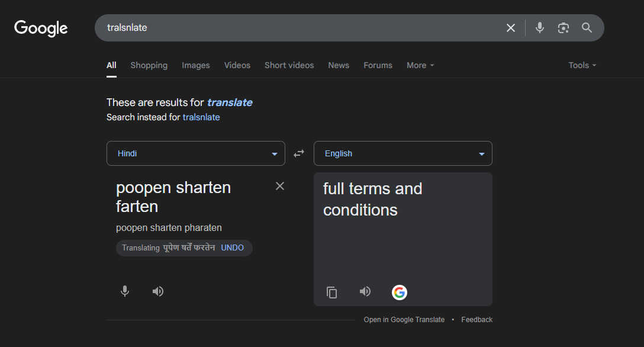
Task: Go to the Forums tab
Action: [x=378, y=65]
